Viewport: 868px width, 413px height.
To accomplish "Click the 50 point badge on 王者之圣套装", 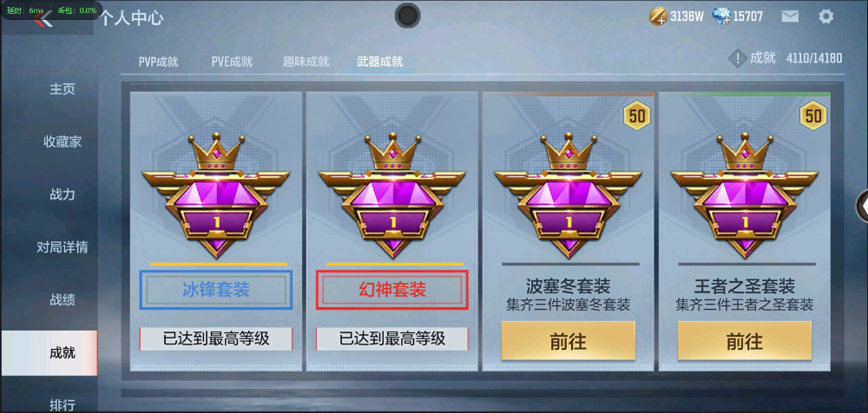I will [813, 115].
